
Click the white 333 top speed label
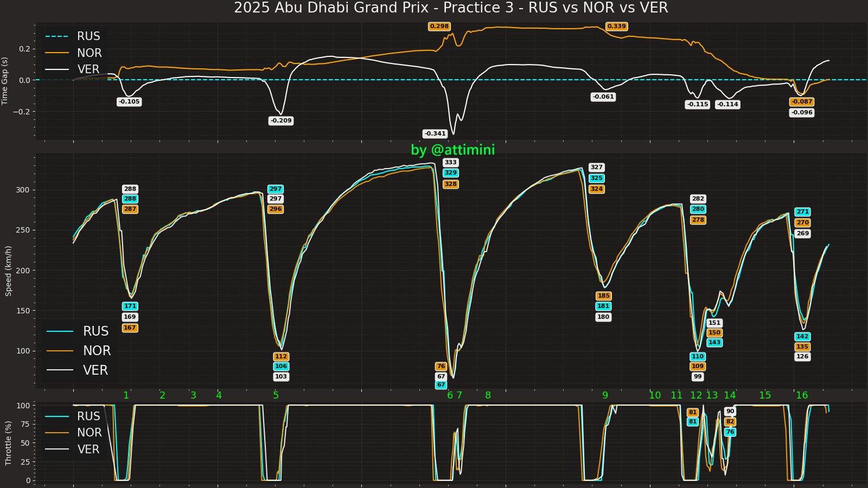pos(450,163)
